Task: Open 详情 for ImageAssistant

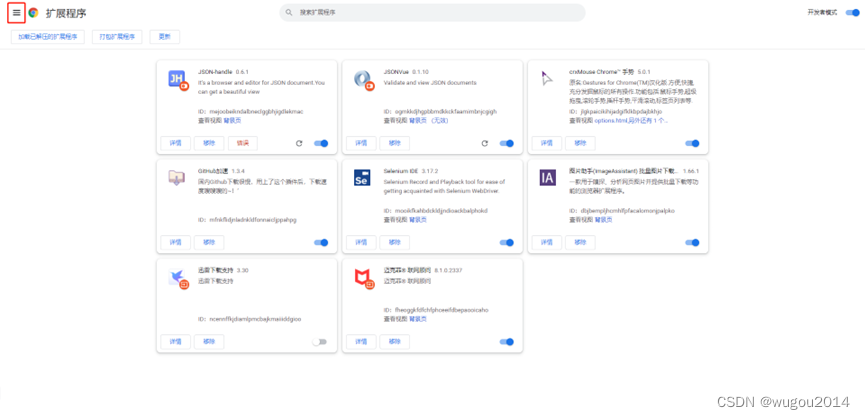Action: pos(547,243)
